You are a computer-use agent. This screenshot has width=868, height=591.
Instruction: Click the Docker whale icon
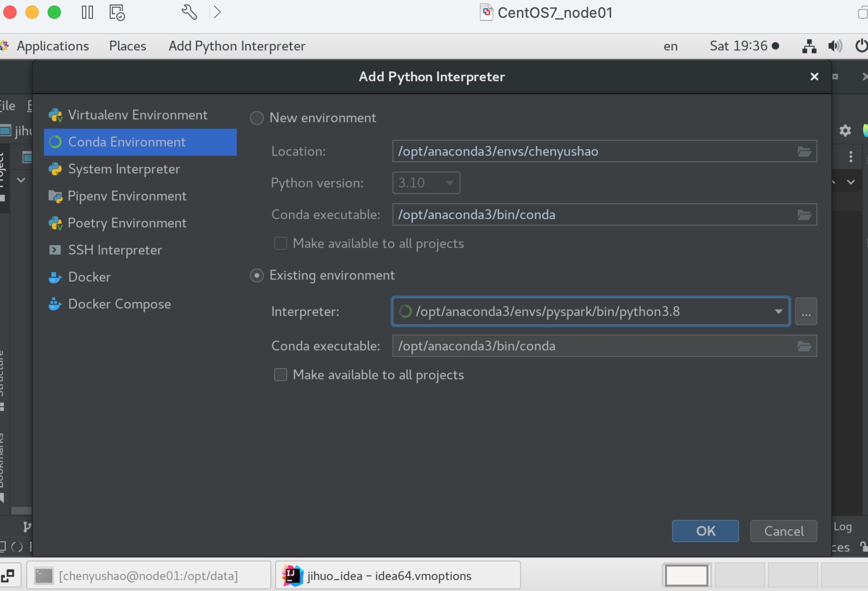point(55,277)
